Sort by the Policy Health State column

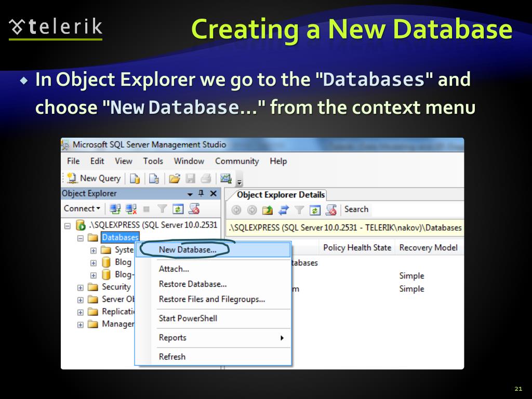(357, 248)
